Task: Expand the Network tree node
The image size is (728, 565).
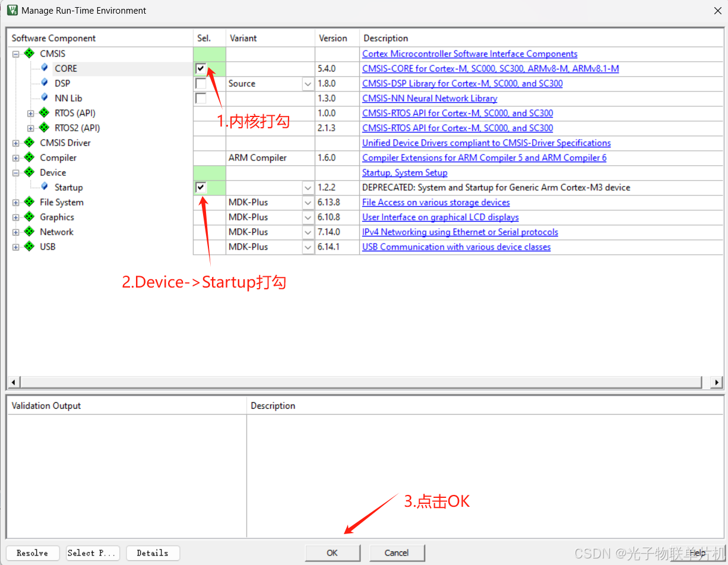Action: click(x=16, y=232)
